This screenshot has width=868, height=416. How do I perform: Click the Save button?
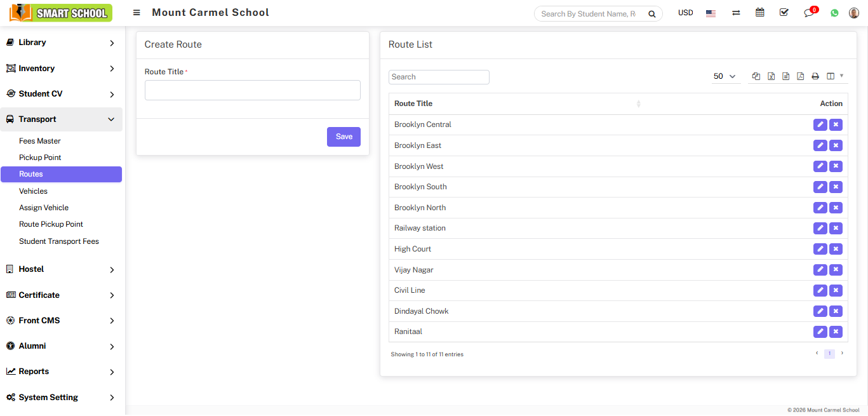344,137
